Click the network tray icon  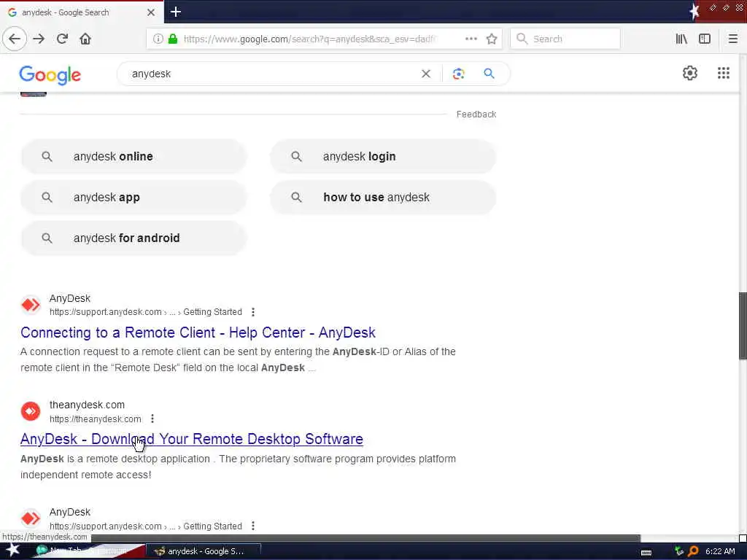click(679, 551)
